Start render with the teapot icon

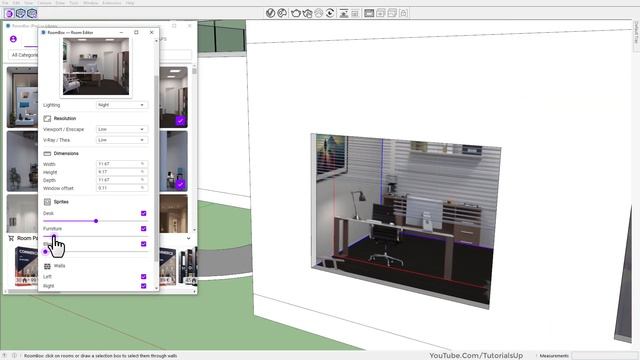click(x=296, y=13)
